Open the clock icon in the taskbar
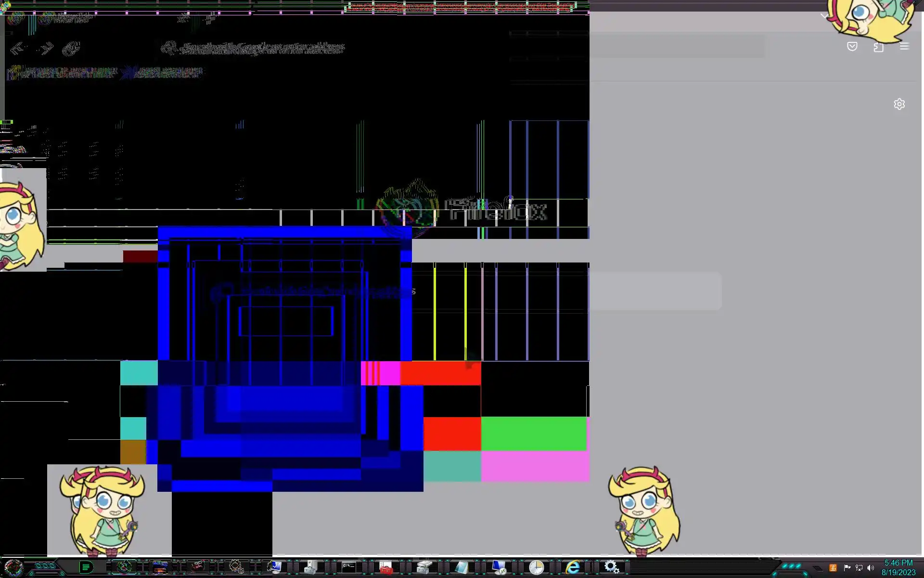This screenshot has height=578, width=924. [536, 567]
